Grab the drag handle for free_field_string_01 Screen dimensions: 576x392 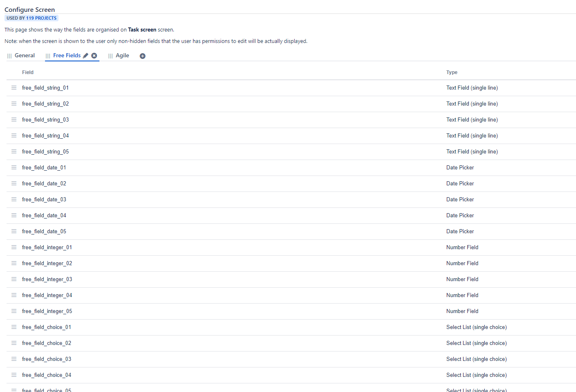[x=14, y=88]
